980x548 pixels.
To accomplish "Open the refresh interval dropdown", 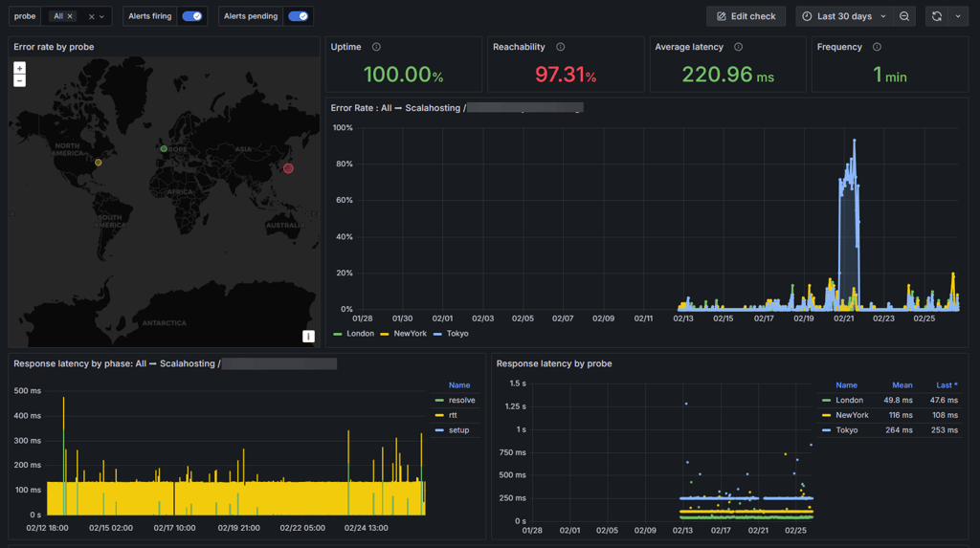I will [x=958, y=16].
